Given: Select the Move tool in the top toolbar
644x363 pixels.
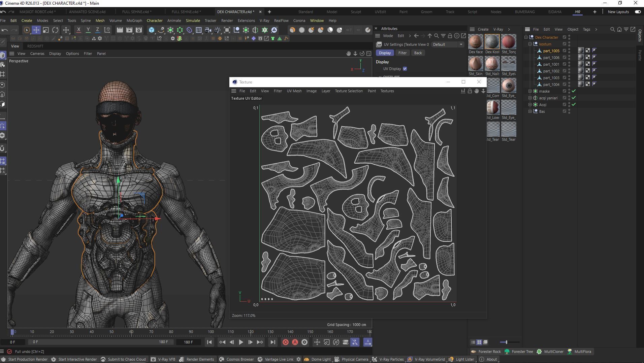Looking at the screenshot, I should pos(36,30).
